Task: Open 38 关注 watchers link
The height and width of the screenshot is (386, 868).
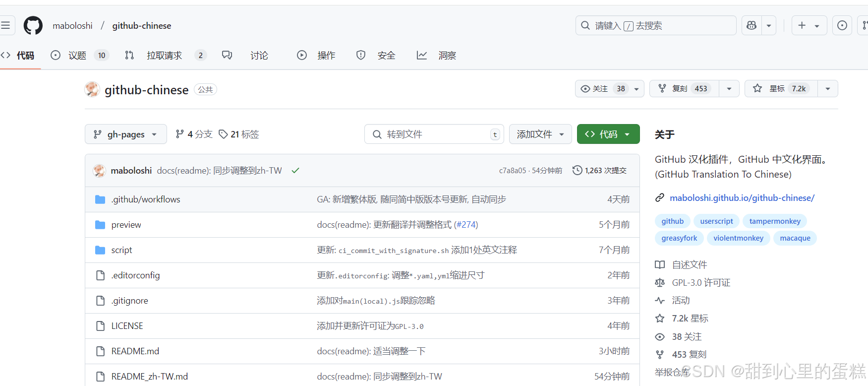Action: click(679, 337)
